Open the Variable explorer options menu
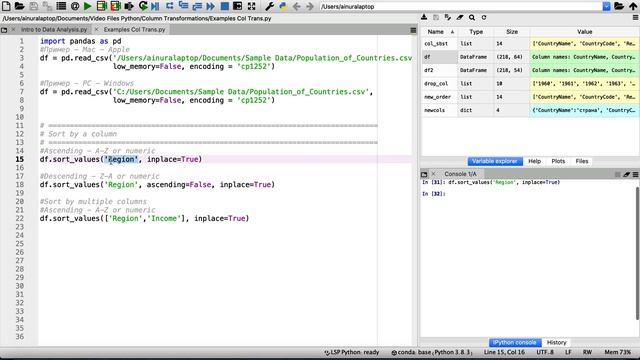Image resolution: width=640 pixels, height=360 pixels. coord(636,18)
